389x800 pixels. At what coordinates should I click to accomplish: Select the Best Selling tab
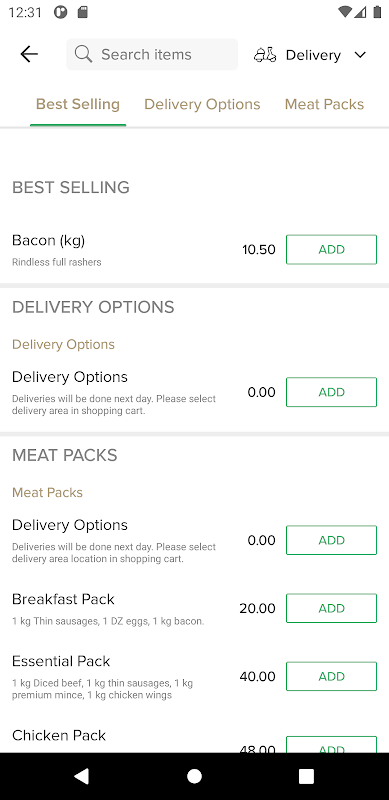click(78, 104)
